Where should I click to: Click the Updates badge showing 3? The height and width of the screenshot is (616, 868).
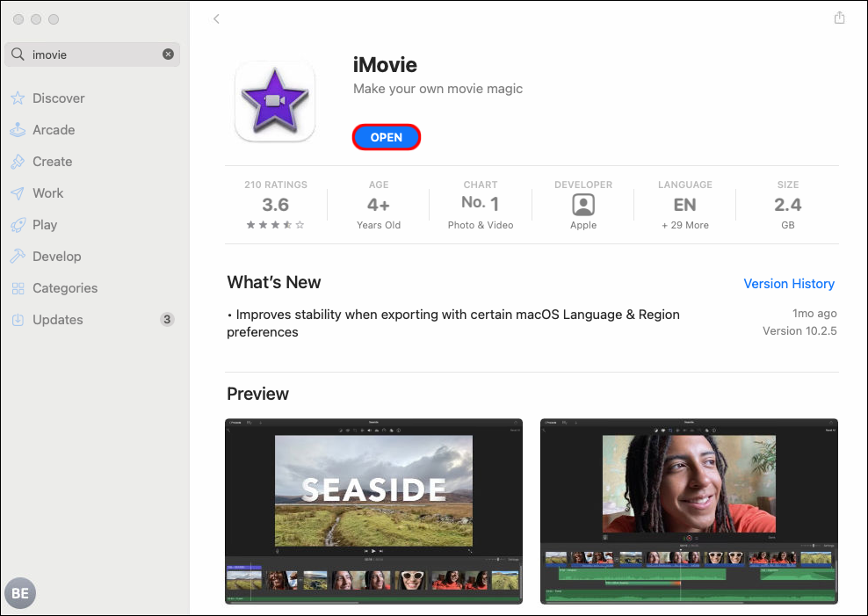point(167,319)
